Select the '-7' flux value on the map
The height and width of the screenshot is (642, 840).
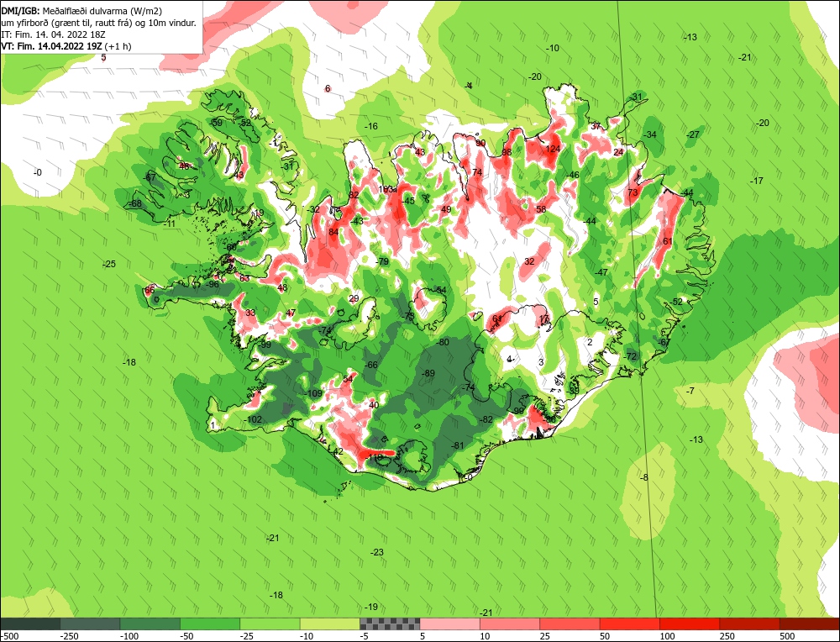coord(690,392)
